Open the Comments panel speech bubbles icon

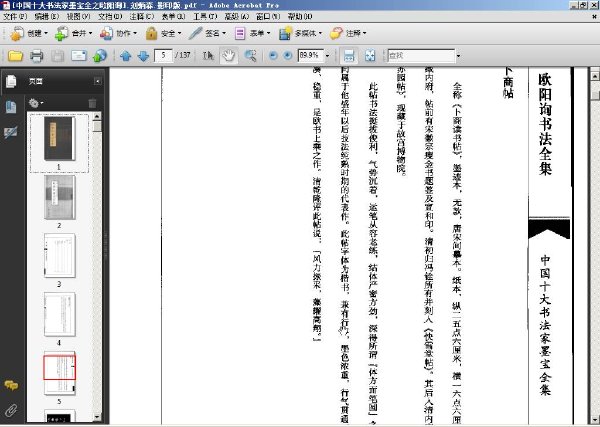[11, 385]
